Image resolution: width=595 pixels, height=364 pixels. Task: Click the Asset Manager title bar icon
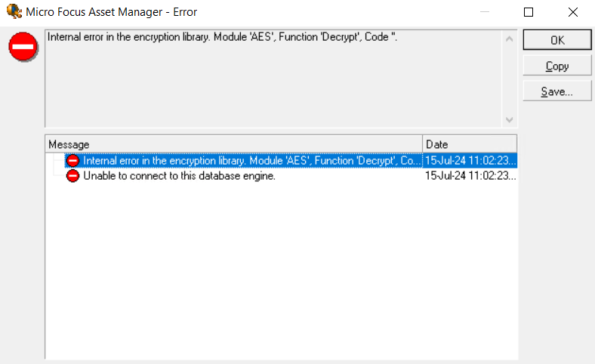[13, 12]
